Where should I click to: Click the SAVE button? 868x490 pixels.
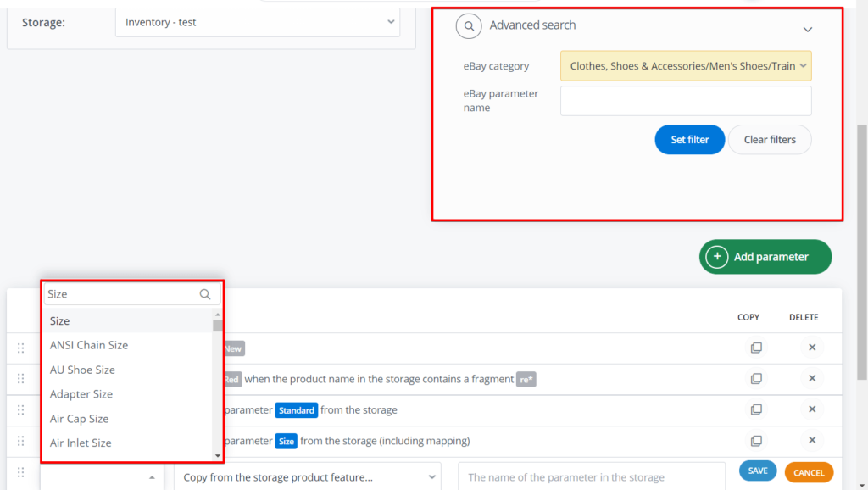[x=758, y=471]
